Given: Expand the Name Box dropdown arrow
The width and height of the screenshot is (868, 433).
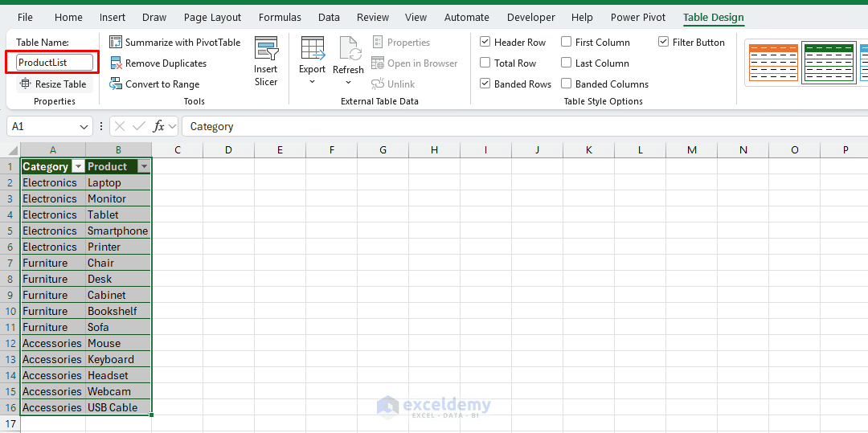Looking at the screenshot, I should click(x=84, y=127).
